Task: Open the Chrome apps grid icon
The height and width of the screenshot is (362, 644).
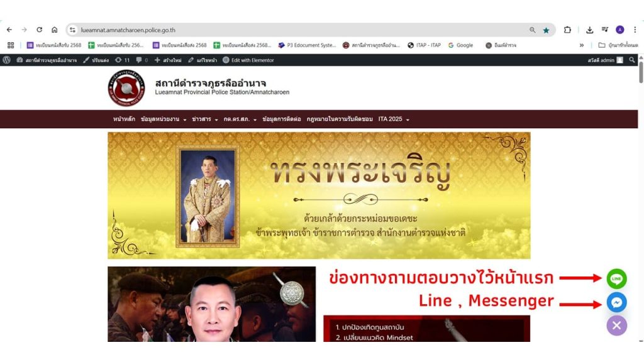Action: pos(11,45)
